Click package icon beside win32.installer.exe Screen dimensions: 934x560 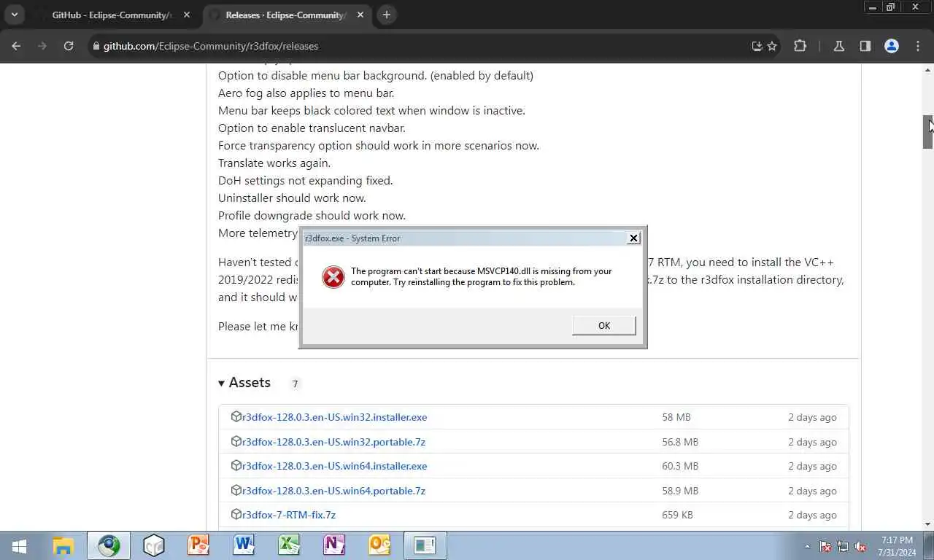(236, 416)
